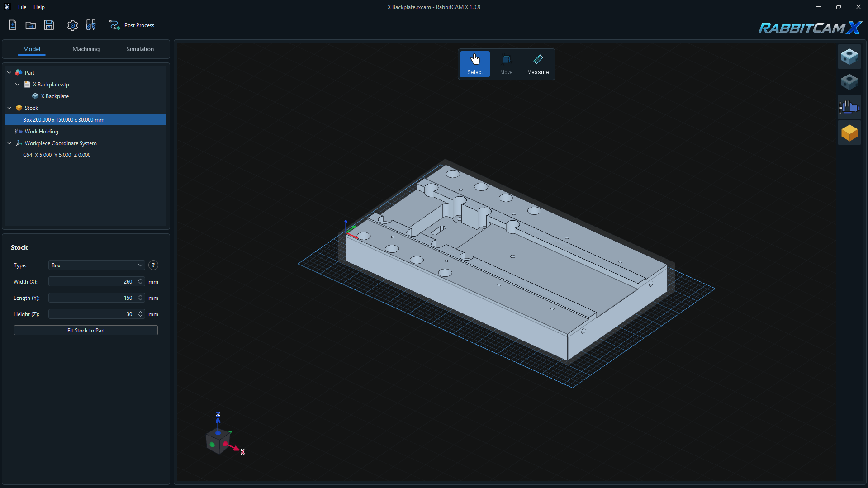
Task: Save the project using the disk icon
Action: pos(49,25)
